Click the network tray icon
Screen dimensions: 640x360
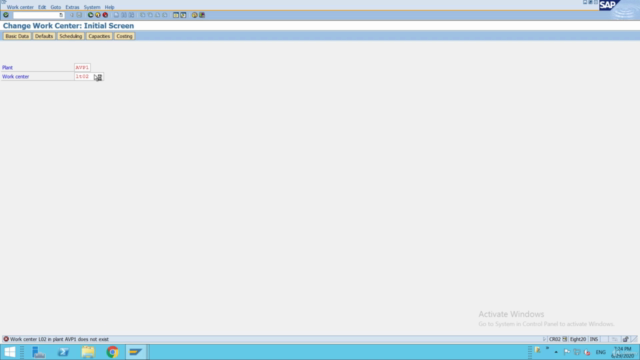coord(577,352)
